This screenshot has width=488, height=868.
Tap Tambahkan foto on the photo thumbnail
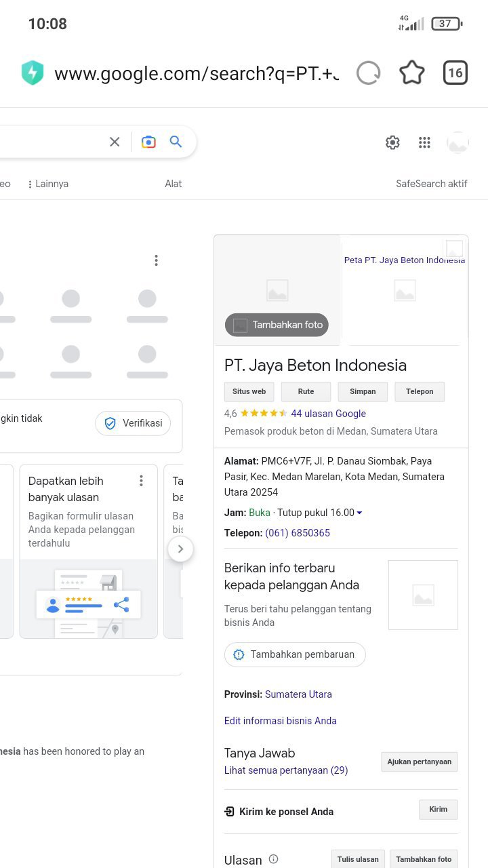(x=277, y=325)
